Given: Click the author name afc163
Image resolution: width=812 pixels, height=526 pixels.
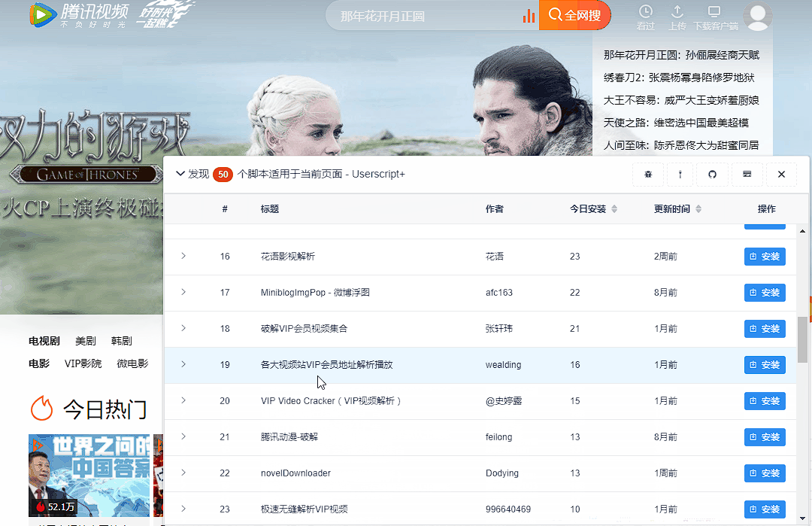Looking at the screenshot, I should pyautogui.click(x=499, y=293).
